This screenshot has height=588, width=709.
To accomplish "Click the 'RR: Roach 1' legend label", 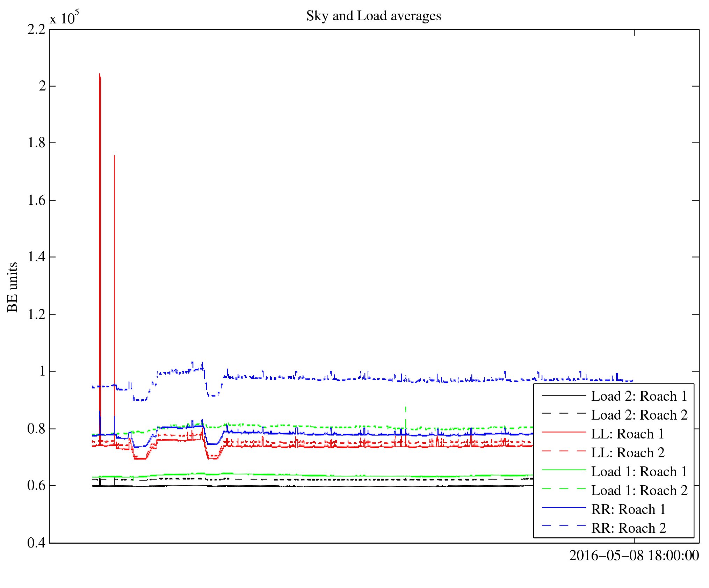I will click(628, 509).
